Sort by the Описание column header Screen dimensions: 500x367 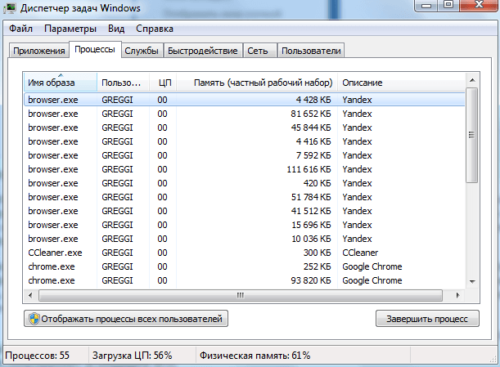(x=401, y=82)
